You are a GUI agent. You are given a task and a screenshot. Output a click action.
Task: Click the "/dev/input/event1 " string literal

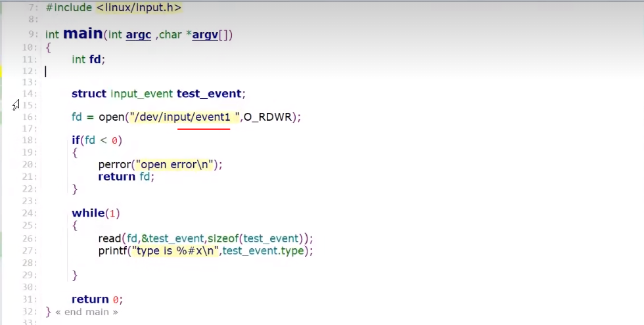(185, 117)
